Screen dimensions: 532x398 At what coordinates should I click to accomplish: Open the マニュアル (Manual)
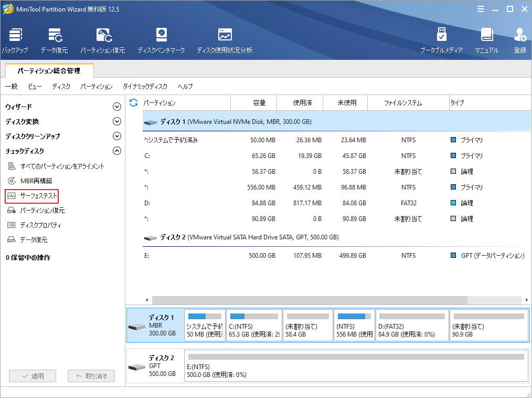(486, 41)
